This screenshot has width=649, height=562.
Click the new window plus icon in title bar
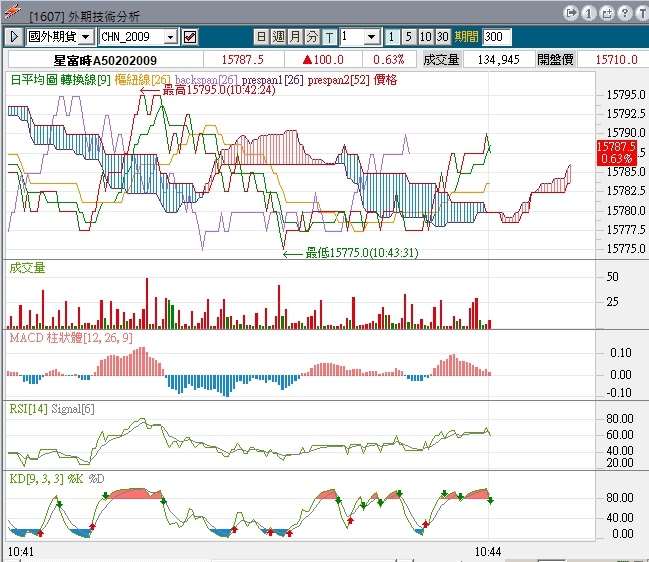point(607,13)
